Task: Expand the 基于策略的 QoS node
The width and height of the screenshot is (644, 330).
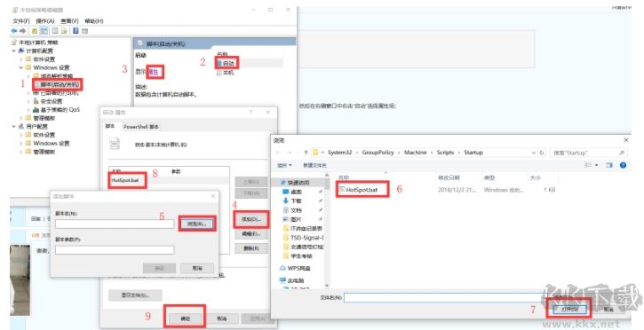Action: coord(28,110)
